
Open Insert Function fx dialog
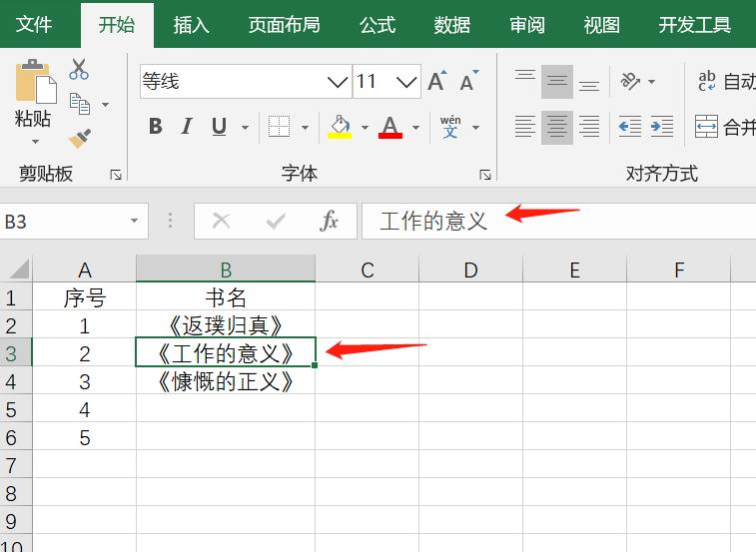(x=329, y=222)
